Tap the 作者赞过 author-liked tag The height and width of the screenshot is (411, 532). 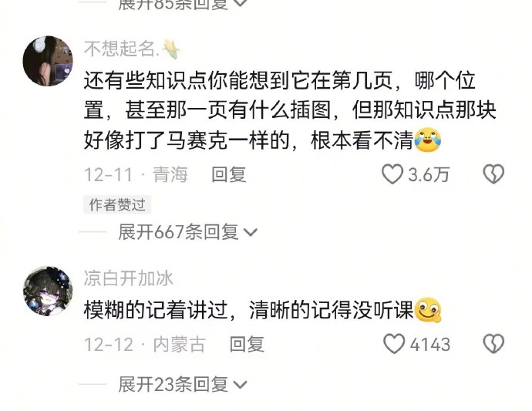pos(117,204)
